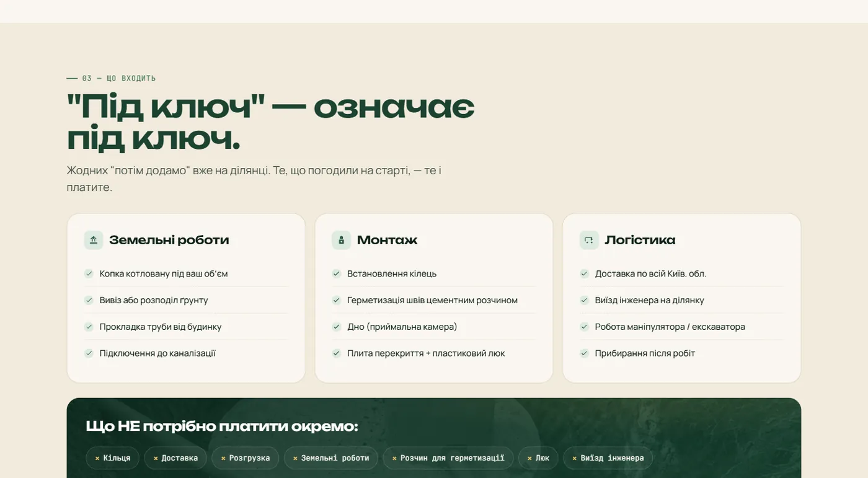
Task: Select the Розгрузка chip
Action: click(x=246, y=458)
